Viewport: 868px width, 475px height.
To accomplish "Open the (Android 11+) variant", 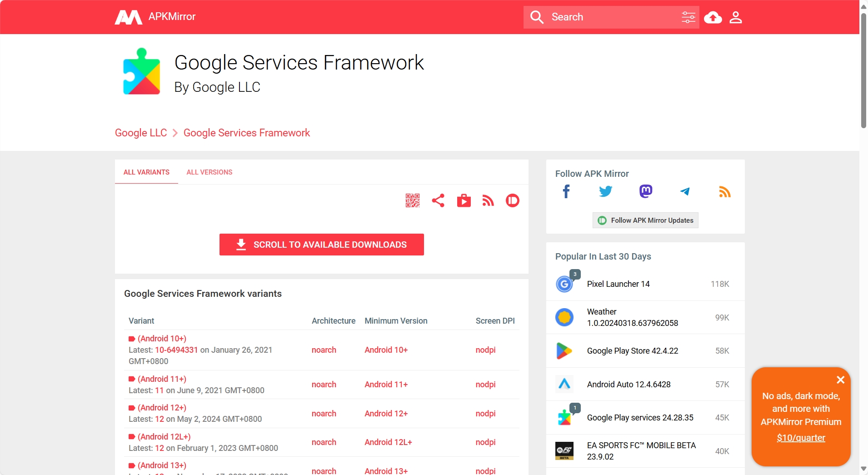I will click(162, 379).
